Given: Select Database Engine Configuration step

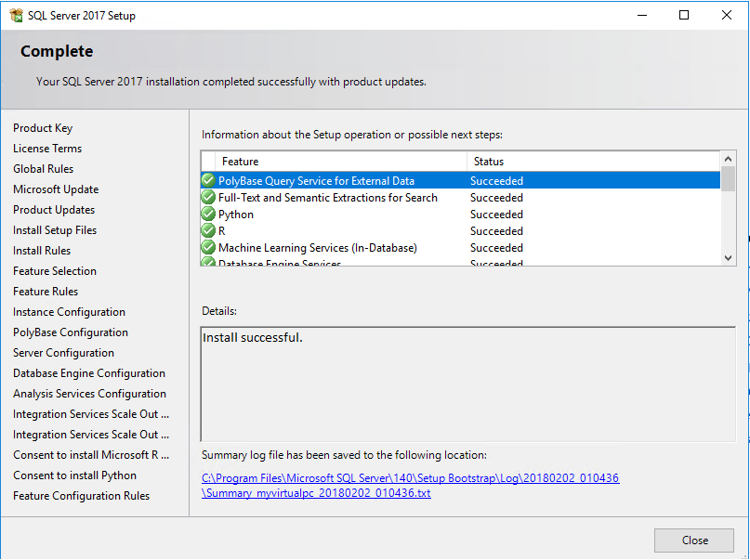Looking at the screenshot, I should pos(89,373).
